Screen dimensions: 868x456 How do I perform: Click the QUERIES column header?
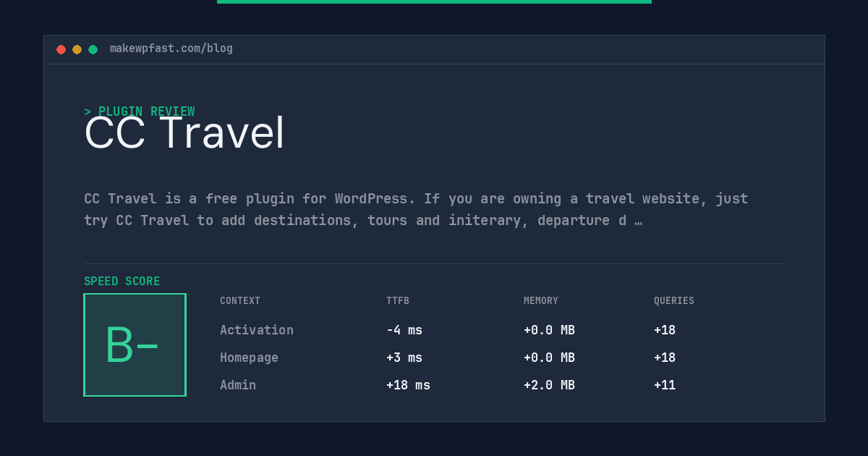[x=674, y=301]
